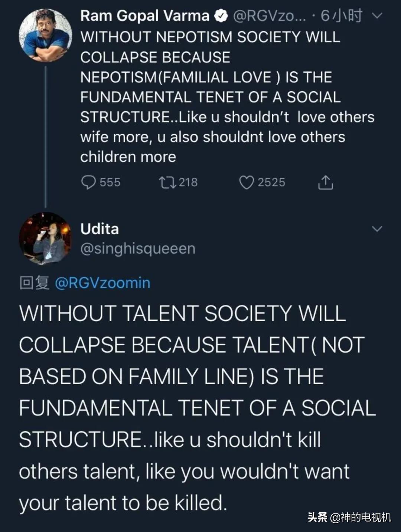Click the 6小时 timestamp
This screenshot has width=401, height=532.
(x=342, y=16)
